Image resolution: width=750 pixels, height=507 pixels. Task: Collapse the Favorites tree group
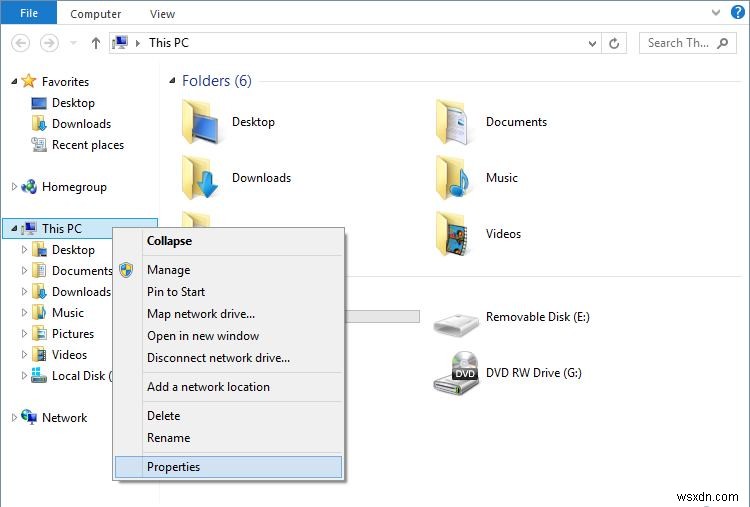point(14,81)
